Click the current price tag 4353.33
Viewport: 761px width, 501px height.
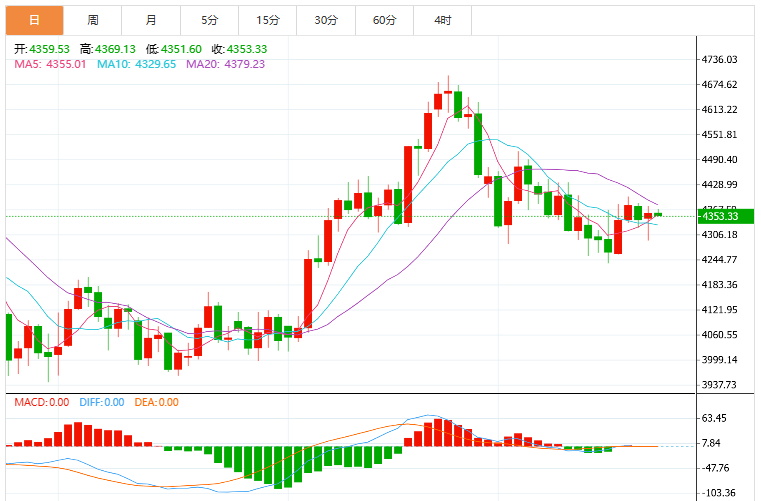tap(726, 217)
